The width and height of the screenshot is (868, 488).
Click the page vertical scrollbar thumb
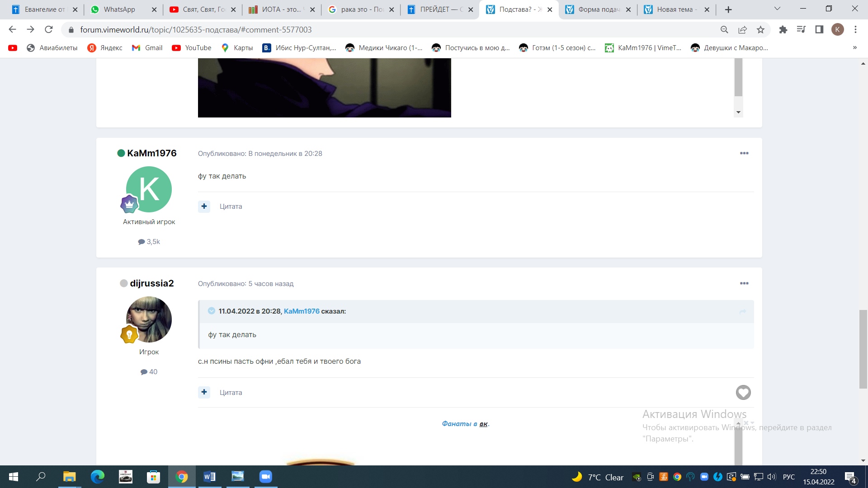(863, 348)
